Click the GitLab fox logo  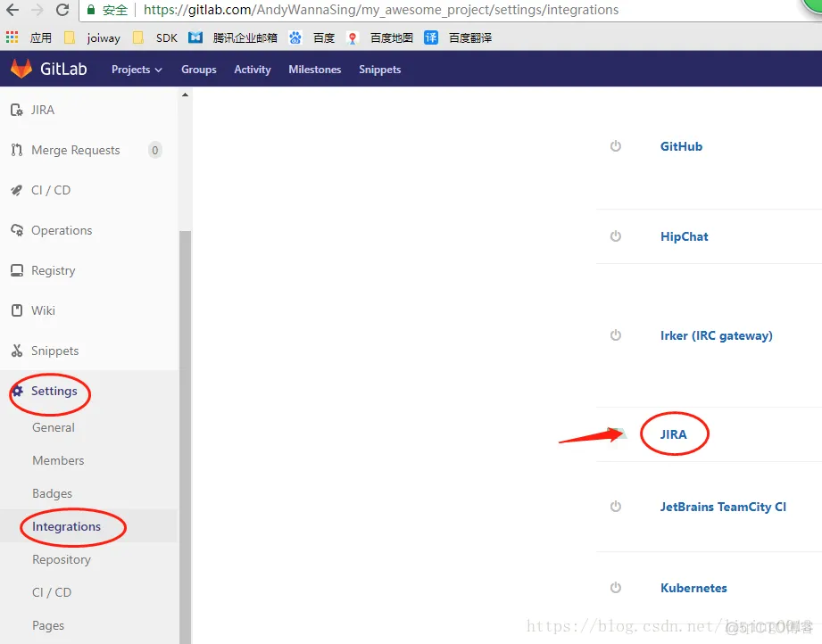(x=21, y=69)
